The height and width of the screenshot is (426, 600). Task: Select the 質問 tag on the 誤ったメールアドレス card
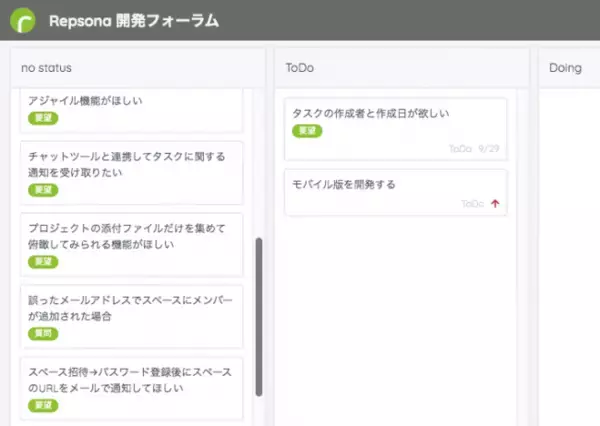43,334
